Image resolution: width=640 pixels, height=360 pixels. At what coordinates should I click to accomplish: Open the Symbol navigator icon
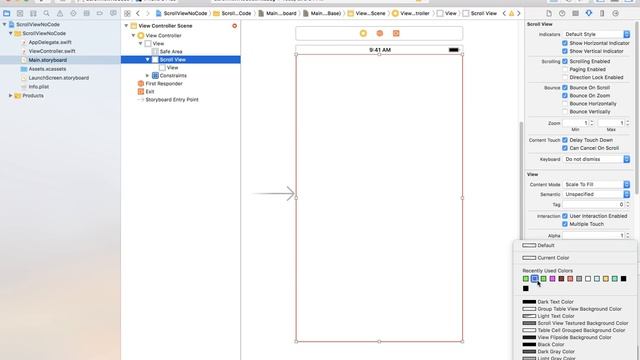[x=33, y=13]
